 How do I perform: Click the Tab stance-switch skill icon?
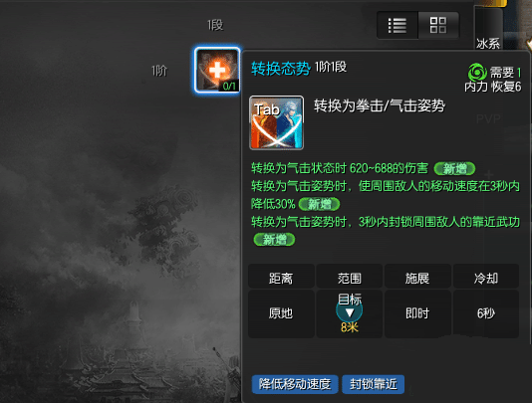[276, 122]
